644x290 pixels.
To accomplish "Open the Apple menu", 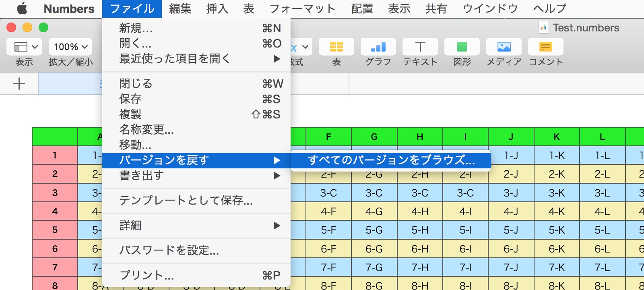I will (22, 8).
